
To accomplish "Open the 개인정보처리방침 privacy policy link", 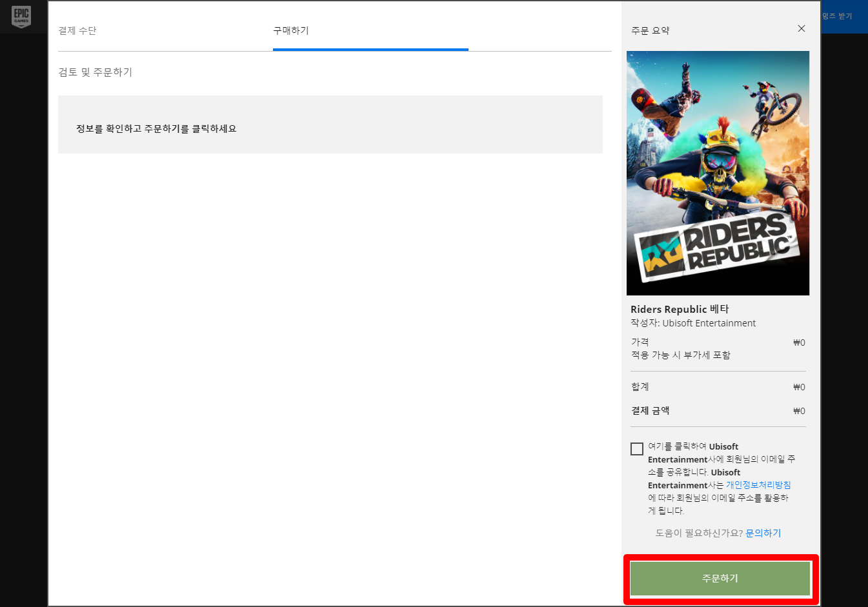I will [758, 484].
